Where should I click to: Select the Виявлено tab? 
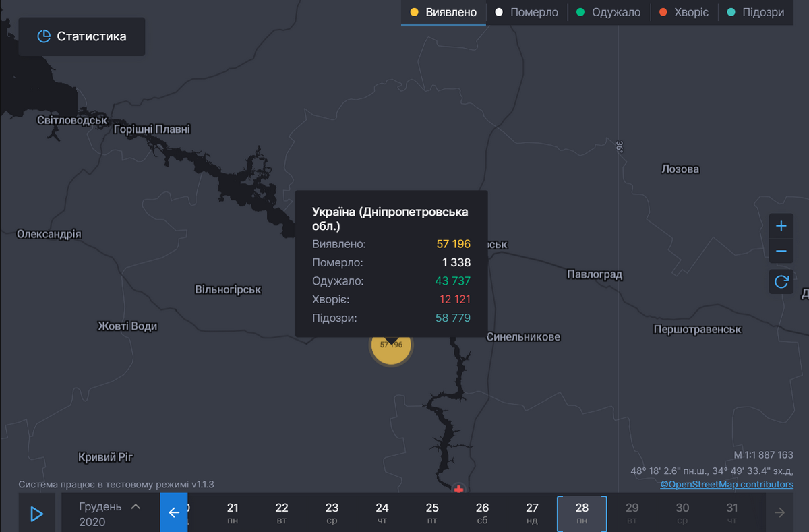(x=444, y=12)
